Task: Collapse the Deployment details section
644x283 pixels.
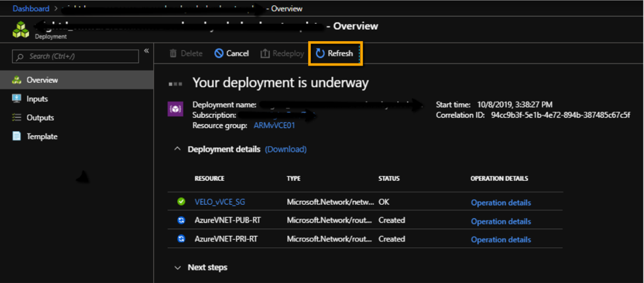Action: 177,150
